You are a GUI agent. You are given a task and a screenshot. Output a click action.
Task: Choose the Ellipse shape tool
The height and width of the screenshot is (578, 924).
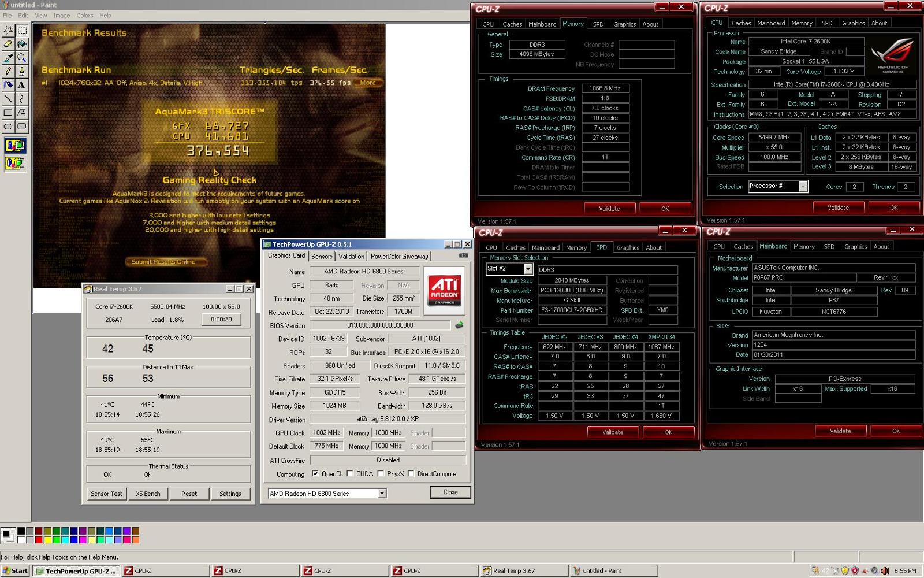pyautogui.click(x=8, y=127)
